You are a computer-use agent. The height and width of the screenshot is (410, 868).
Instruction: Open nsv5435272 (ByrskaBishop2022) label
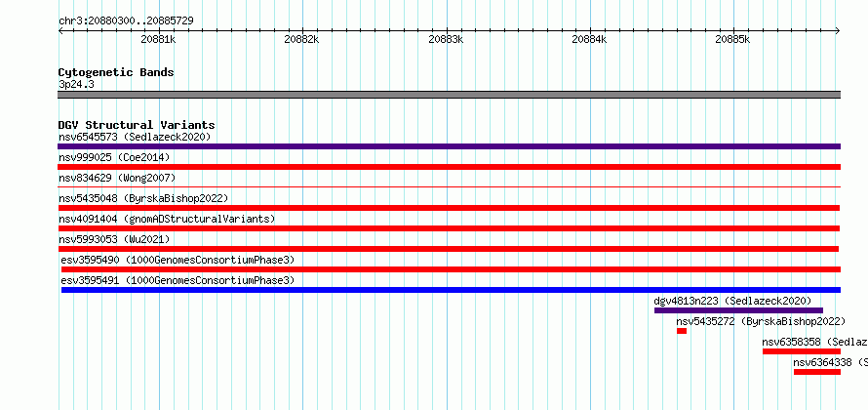761,321
